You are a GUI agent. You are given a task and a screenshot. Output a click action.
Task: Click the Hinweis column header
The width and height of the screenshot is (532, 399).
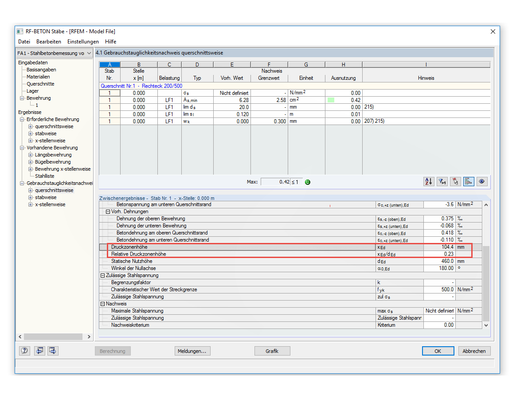point(426,78)
